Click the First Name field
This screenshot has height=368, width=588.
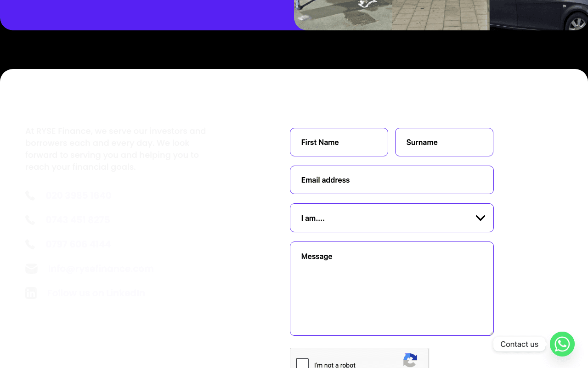tap(339, 142)
